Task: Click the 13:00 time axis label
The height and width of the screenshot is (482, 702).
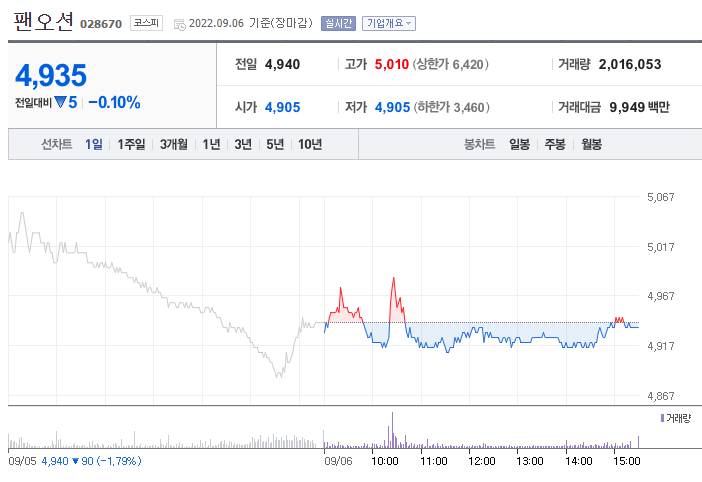Action: point(530,461)
